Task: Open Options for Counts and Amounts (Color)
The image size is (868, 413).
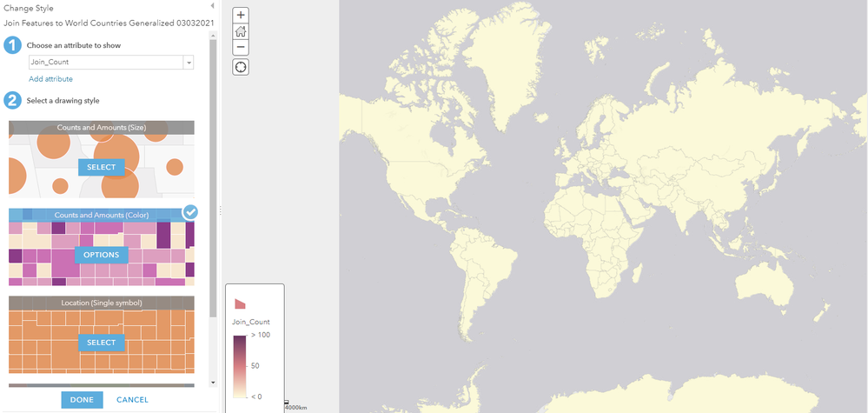Action: (102, 255)
